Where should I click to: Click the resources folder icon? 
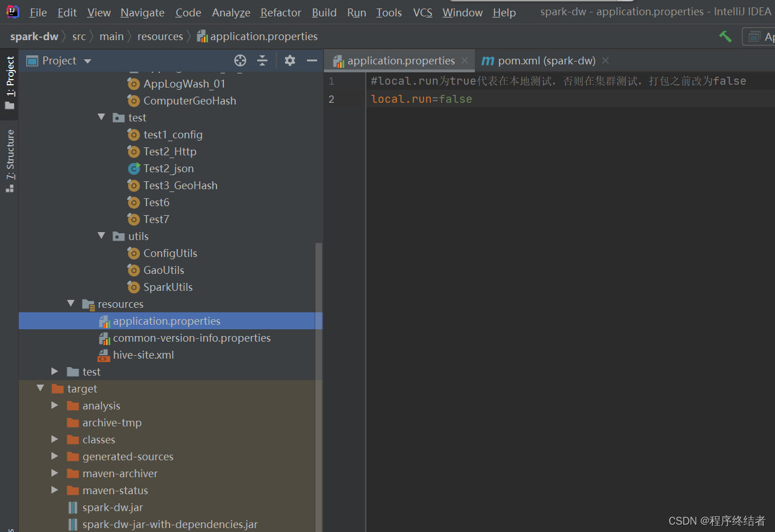click(88, 304)
